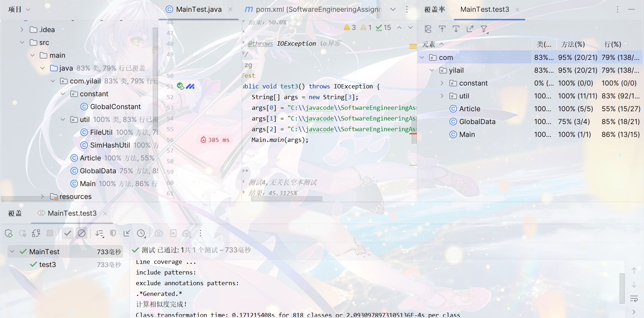Click the profiler gauge icon

coord(186,234)
